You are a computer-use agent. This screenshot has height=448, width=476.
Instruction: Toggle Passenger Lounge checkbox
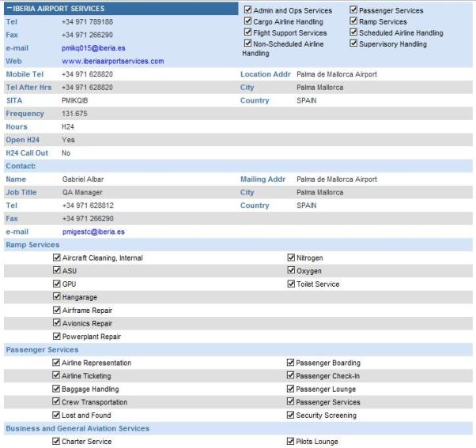(290, 389)
